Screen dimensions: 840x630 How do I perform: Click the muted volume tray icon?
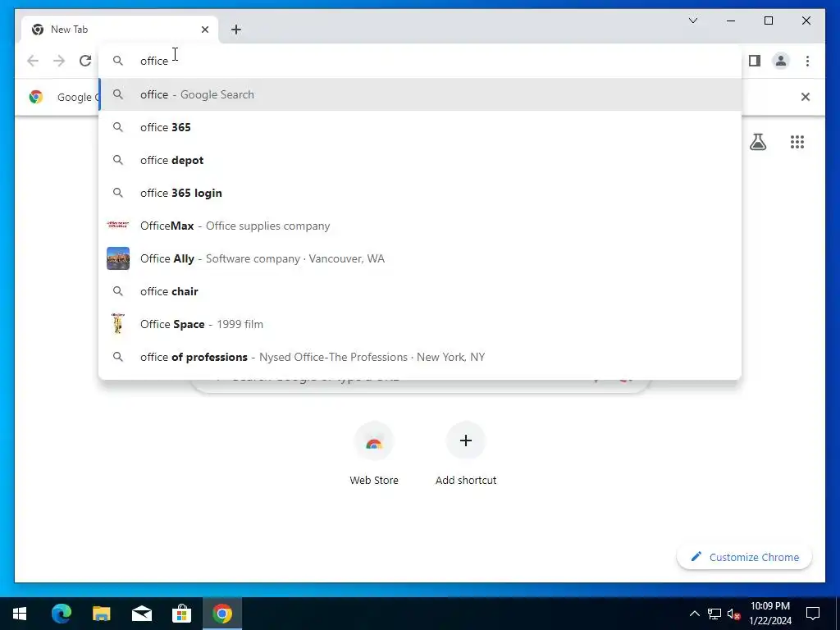click(734, 614)
